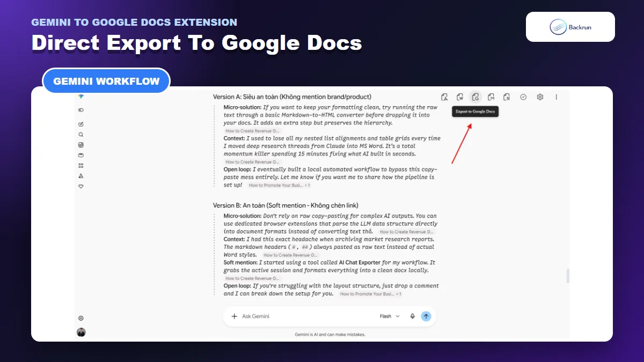Open source chip after 'converting text thô'

click(407, 232)
